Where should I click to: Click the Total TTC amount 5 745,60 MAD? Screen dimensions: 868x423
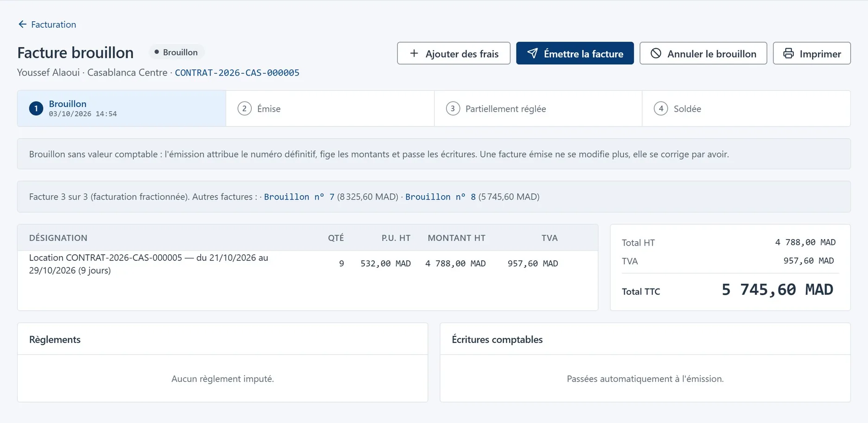(x=778, y=290)
